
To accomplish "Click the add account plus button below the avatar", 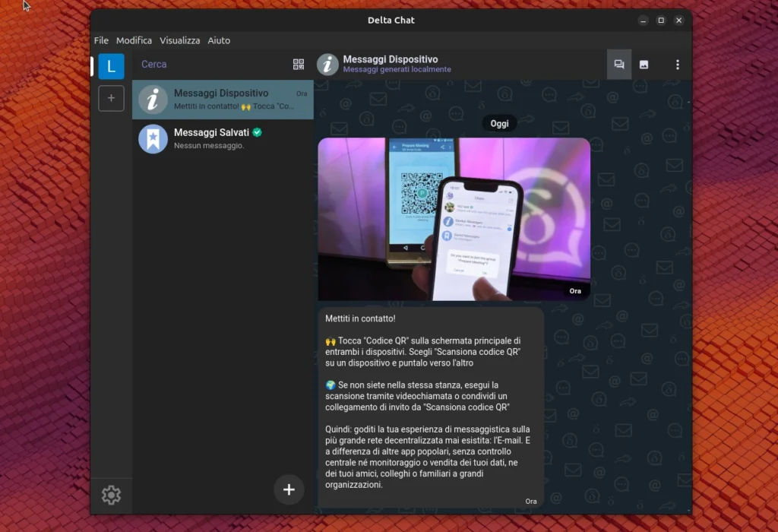I will point(111,98).
